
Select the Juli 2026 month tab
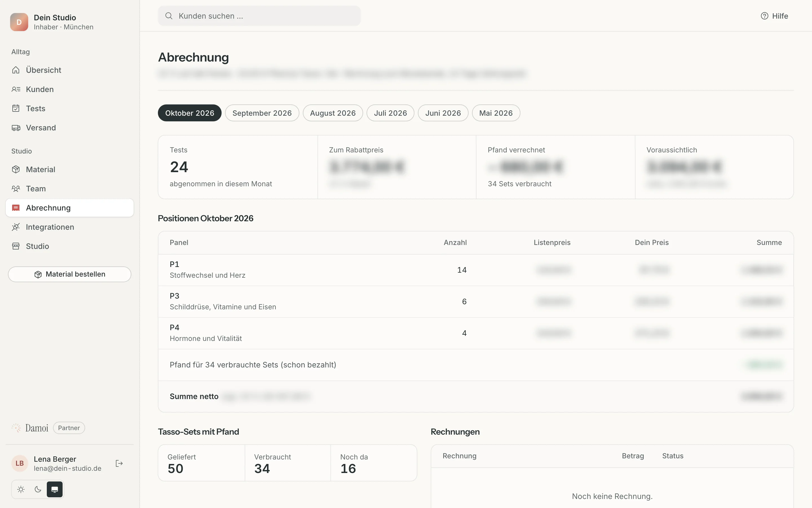390,113
